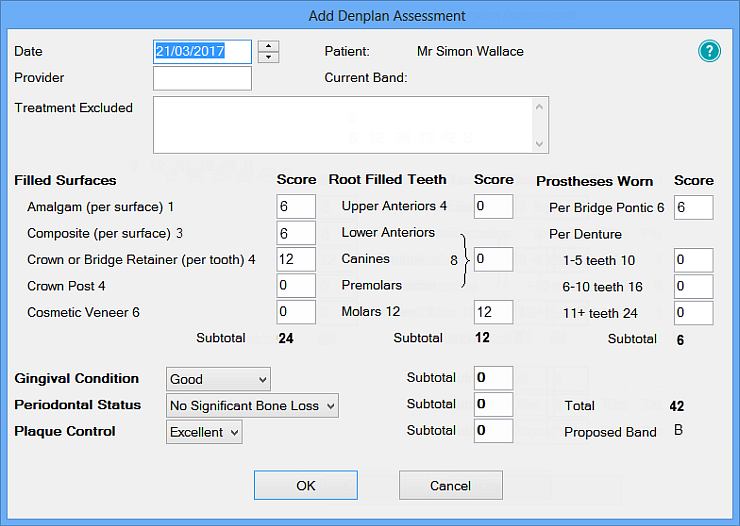Click the Date input field
Image resolution: width=740 pixels, height=526 pixels.
coord(203,51)
